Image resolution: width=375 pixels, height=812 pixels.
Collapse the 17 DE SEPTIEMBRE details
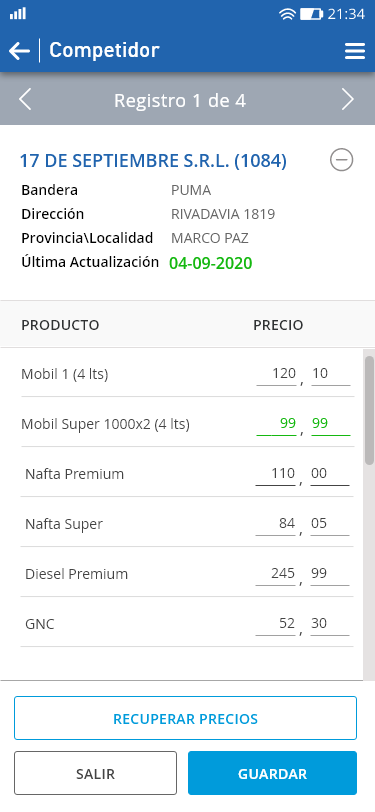[341, 160]
